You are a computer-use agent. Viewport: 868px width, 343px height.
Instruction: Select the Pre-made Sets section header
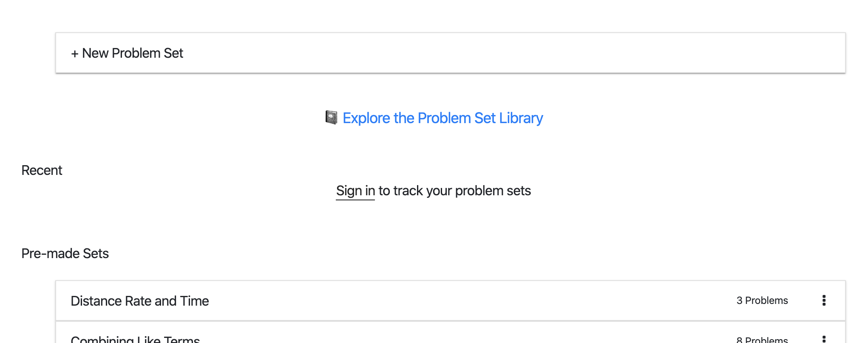pyautogui.click(x=65, y=253)
